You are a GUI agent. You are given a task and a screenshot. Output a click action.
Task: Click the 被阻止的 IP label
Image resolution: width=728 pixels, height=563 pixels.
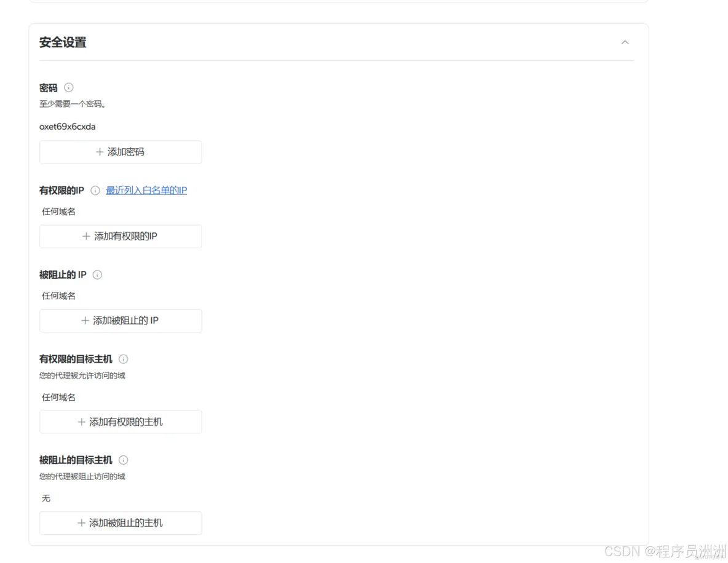tap(63, 275)
